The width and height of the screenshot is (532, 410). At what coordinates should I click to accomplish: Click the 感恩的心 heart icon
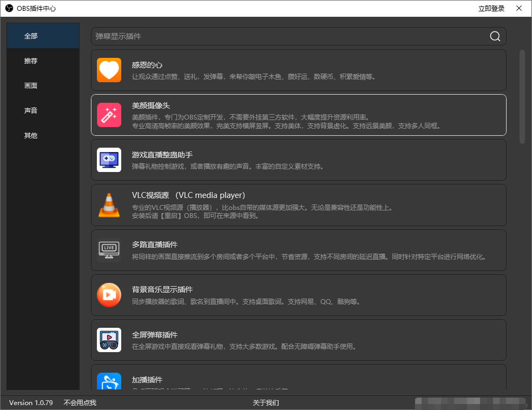click(x=109, y=70)
